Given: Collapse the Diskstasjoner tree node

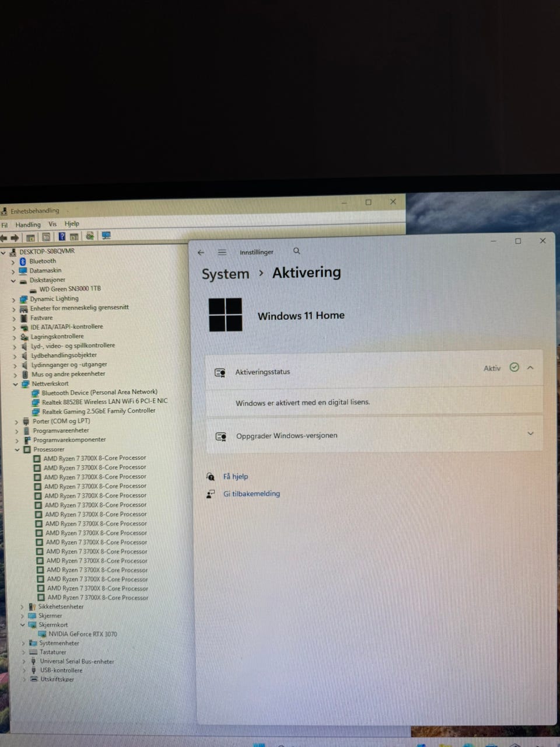Looking at the screenshot, I should pos(13,281).
